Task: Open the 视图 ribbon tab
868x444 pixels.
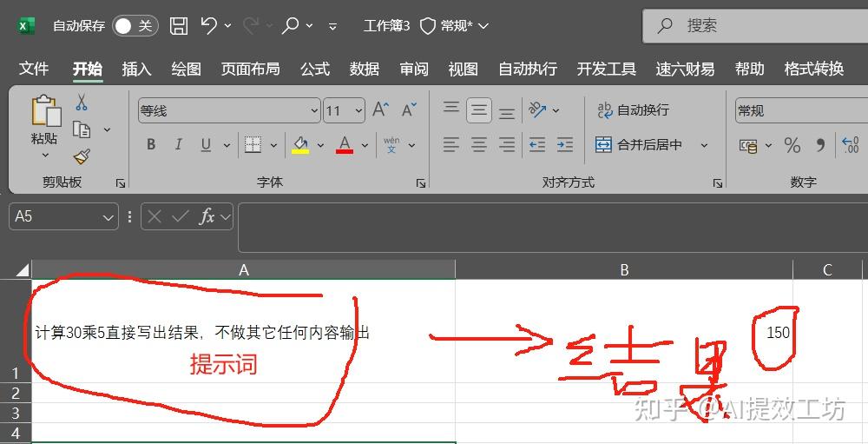Action: coord(463,69)
